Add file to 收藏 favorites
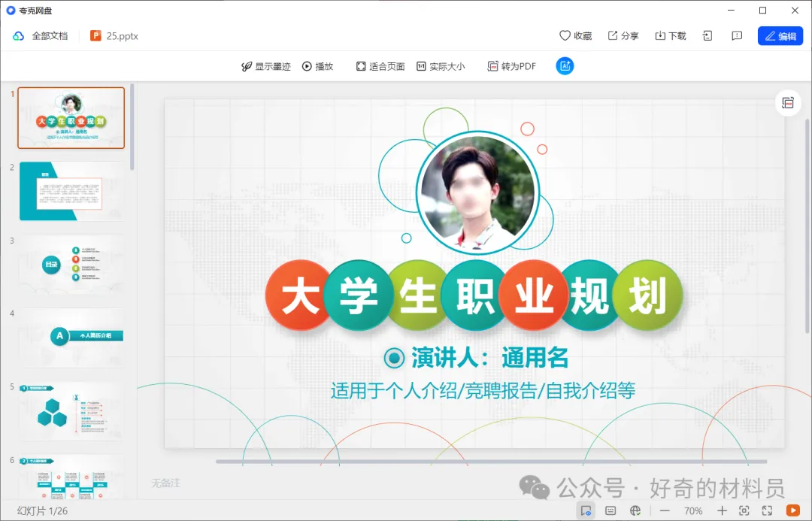 (x=575, y=36)
